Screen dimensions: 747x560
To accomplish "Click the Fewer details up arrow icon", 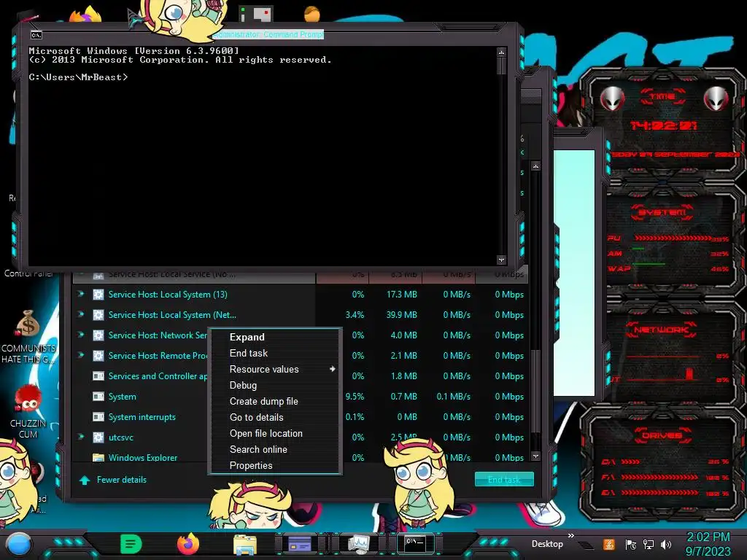I will pos(85,480).
